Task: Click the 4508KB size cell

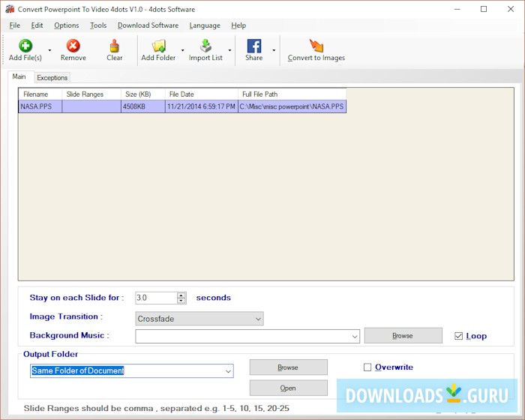Action: pos(143,106)
